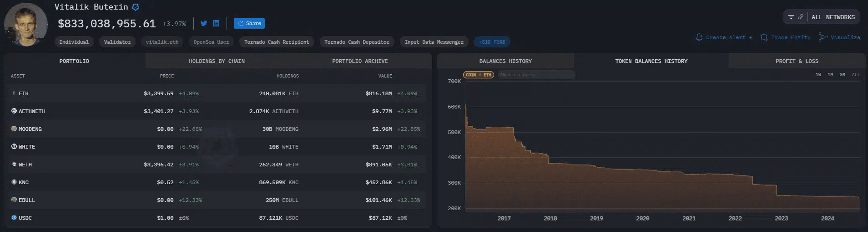The height and width of the screenshot is (232, 868).
Task: Click the WETH token icon
Action: [14, 164]
